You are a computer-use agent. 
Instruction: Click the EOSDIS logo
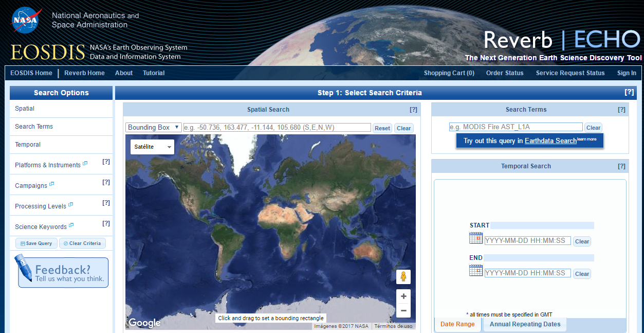(48, 52)
